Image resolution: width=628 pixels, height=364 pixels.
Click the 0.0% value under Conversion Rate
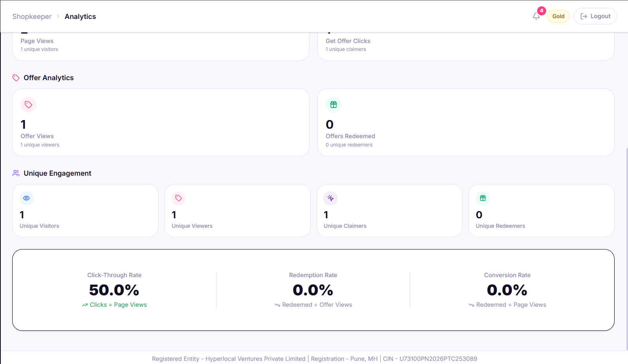(x=507, y=290)
